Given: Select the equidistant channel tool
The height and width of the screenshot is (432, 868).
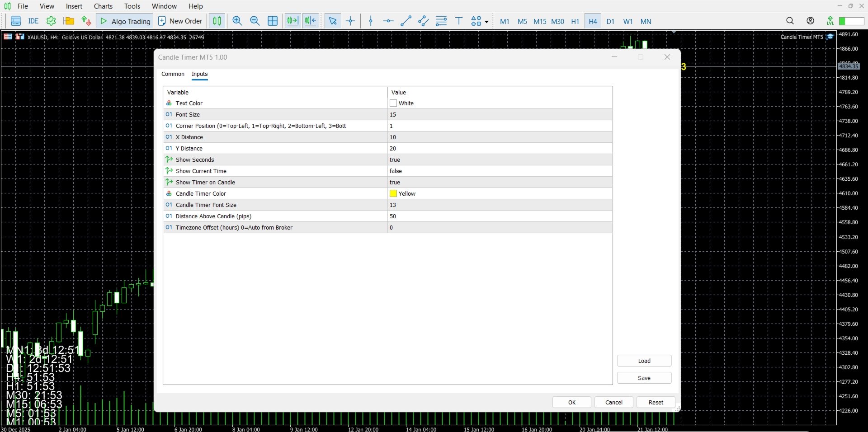Looking at the screenshot, I should (424, 21).
